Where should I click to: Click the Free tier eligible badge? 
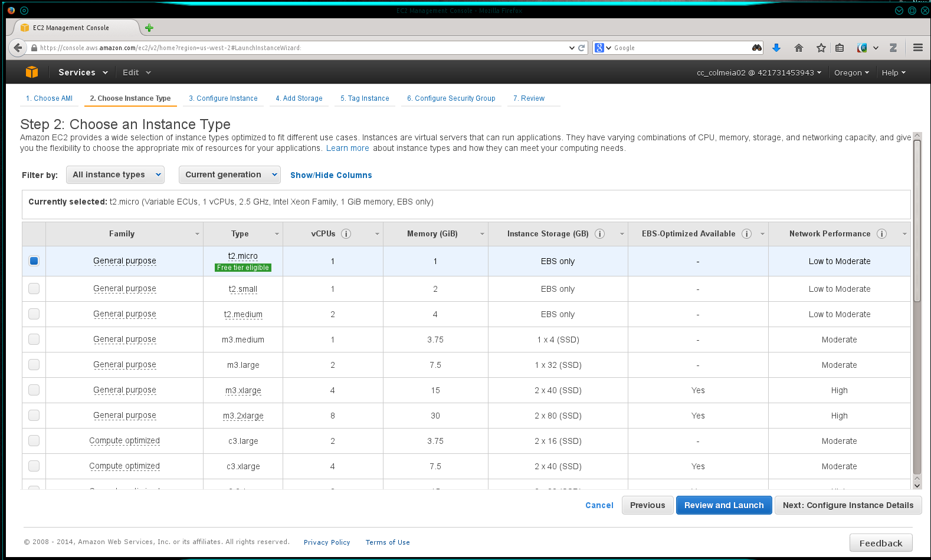(243, 268)
